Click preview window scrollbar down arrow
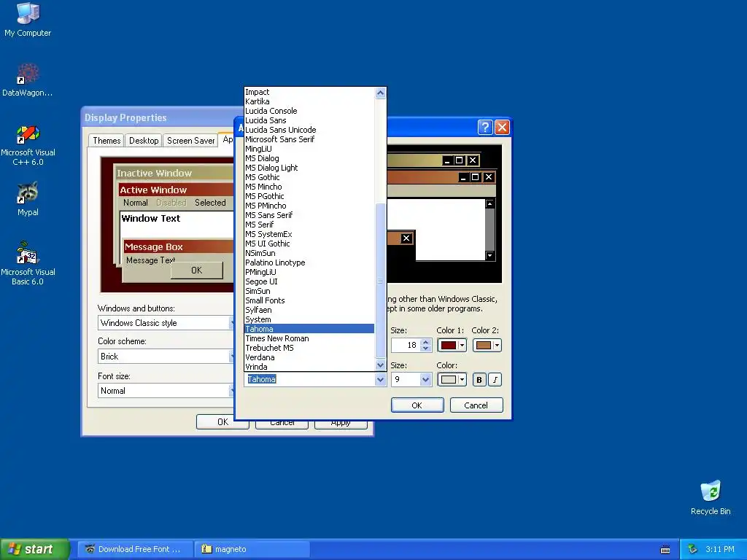This screenshot has width=747, height=560. 489,256
